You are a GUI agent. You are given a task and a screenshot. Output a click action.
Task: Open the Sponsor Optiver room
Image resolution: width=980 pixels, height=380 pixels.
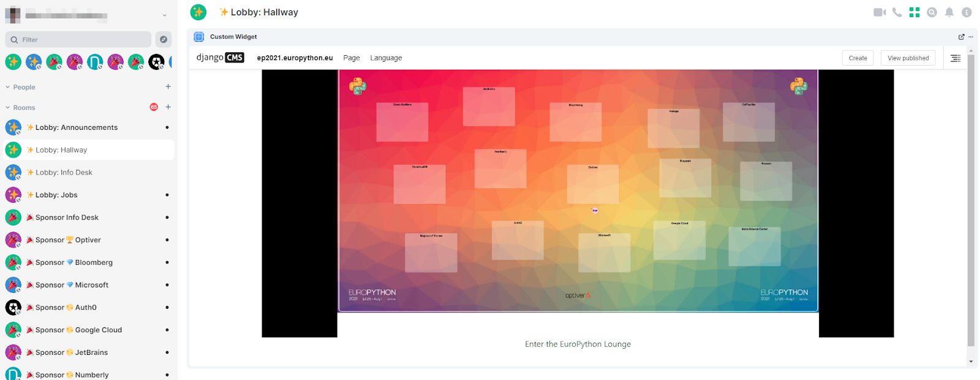click(x=89, y=240)
